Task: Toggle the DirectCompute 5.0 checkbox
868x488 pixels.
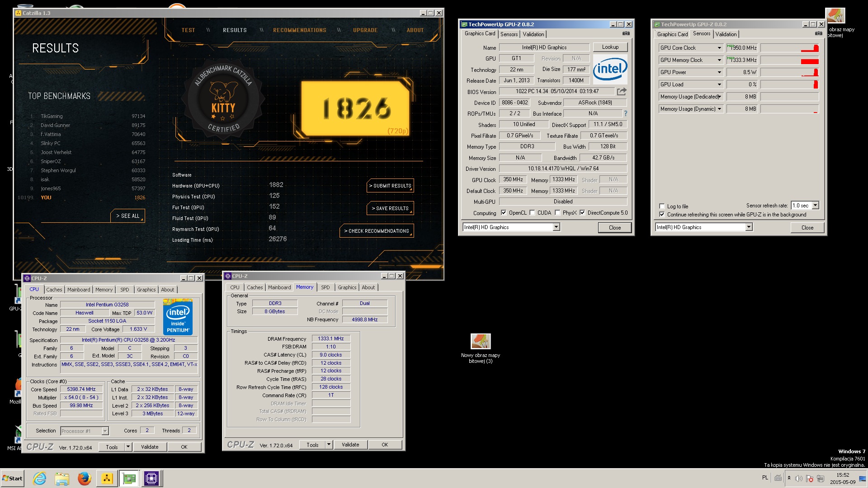Action: [x=582, y=213]
